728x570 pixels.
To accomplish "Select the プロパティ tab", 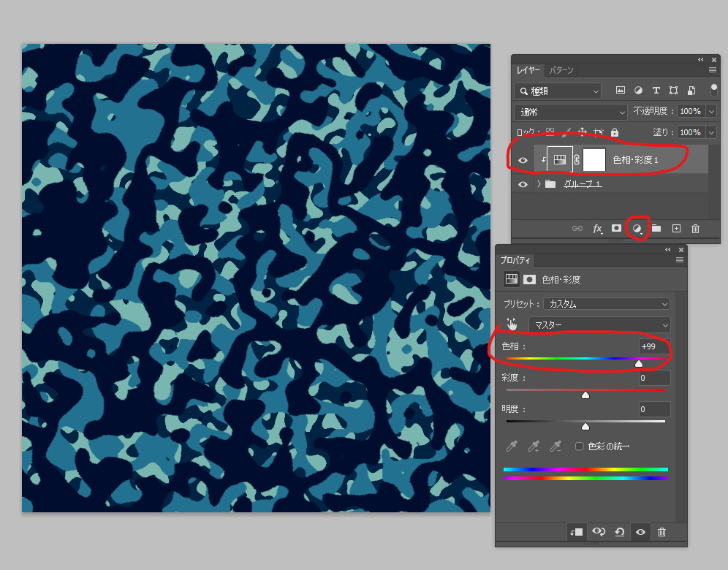I will 515,260.
